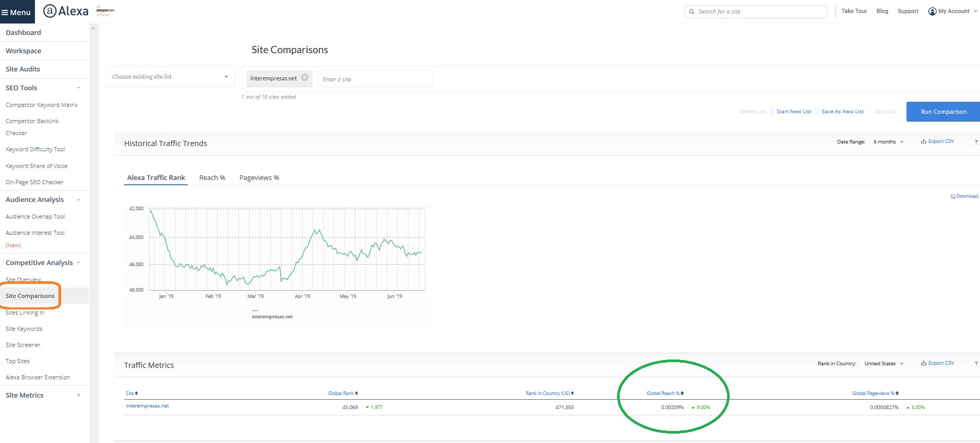Viewport: 980px width, 443px height.
Task: Click the My Account user icon
Action: pos(932,11)
